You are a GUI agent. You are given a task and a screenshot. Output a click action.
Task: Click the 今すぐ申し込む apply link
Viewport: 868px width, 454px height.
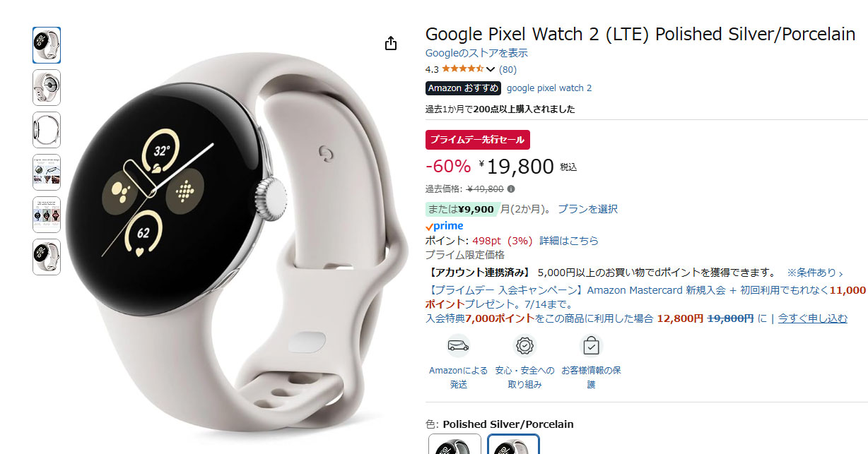[x=813, y=318]
